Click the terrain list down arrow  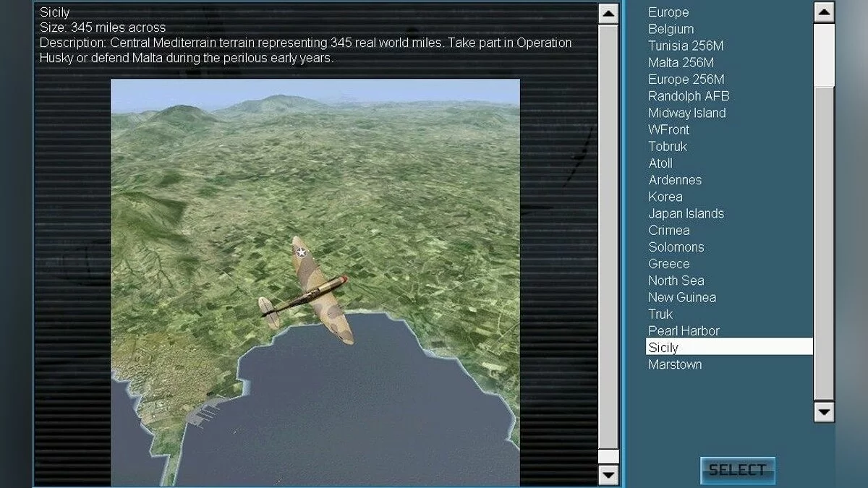point(824,412)
